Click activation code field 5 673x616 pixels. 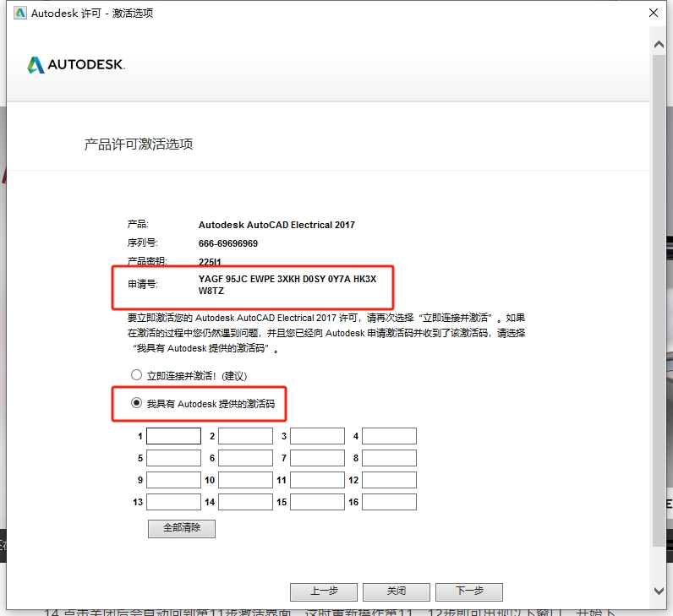[174, 458]
